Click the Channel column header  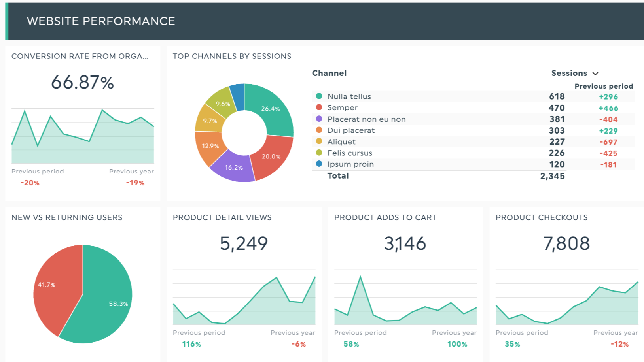(329, 73)
